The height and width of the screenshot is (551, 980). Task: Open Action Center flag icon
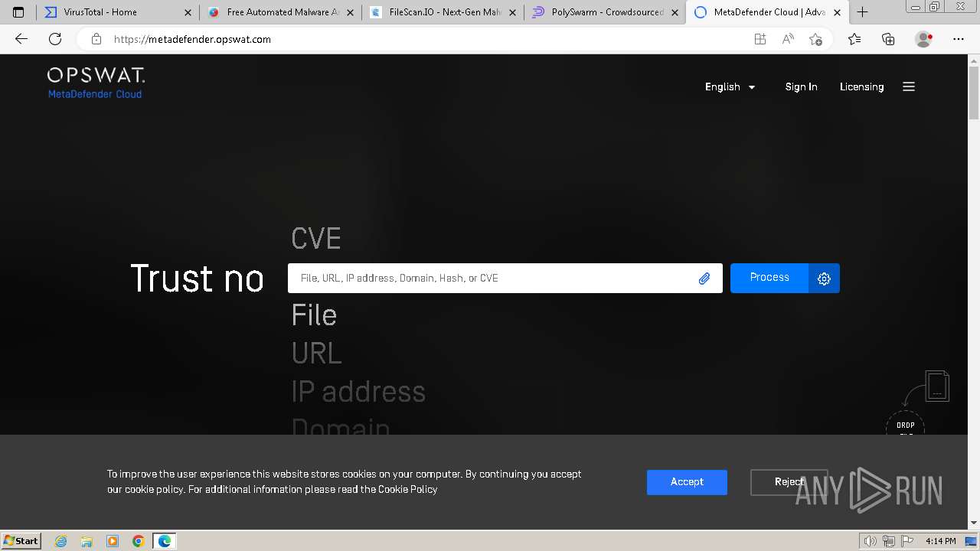click(906, 541)
